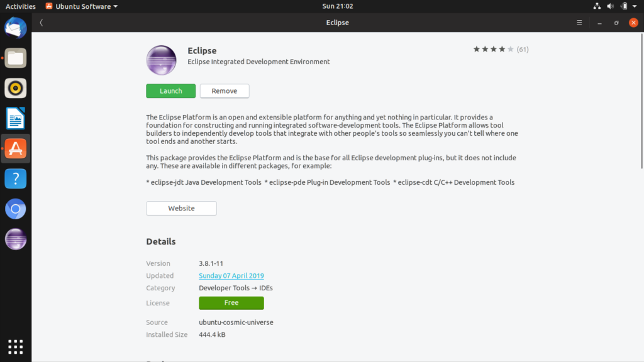
Task: Launch Rhythmbox music player from dock
Action: [x=16, y=88]
